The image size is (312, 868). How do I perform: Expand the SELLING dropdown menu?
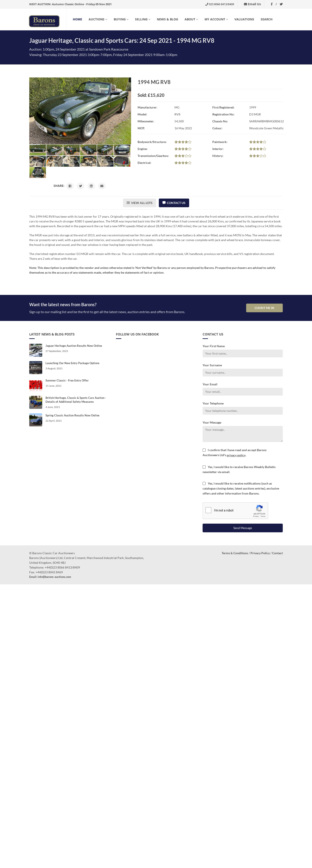click(143, 19)
